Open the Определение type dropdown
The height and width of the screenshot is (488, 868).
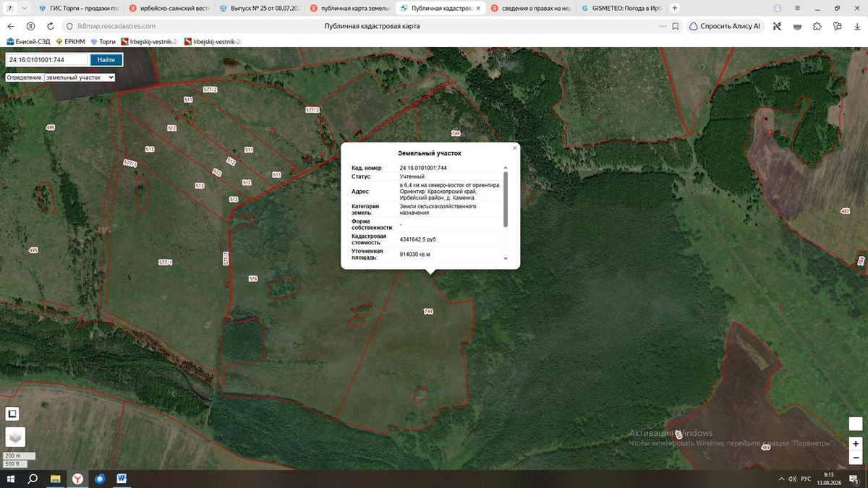pos(80,77)
